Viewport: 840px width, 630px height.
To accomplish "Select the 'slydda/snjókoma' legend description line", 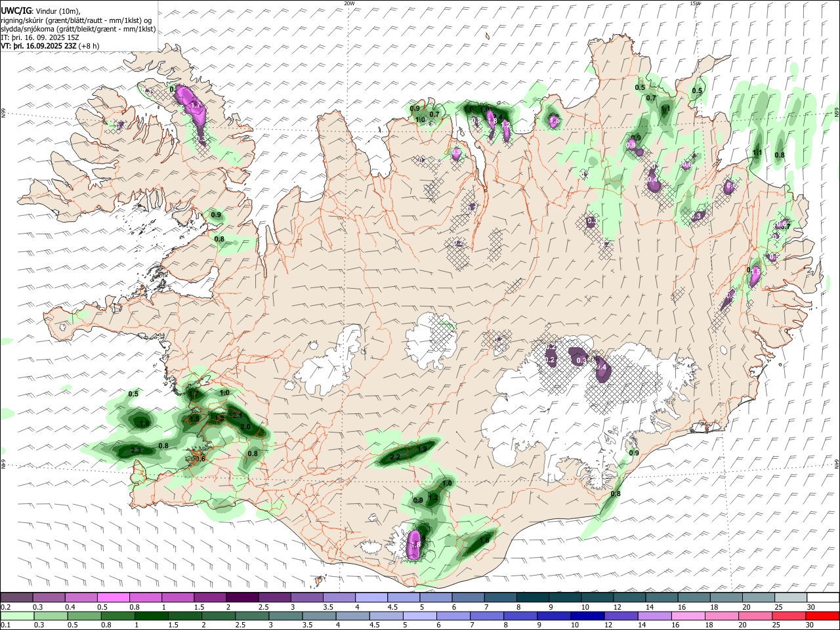I will pyautogui.click(x=78, y=29).
